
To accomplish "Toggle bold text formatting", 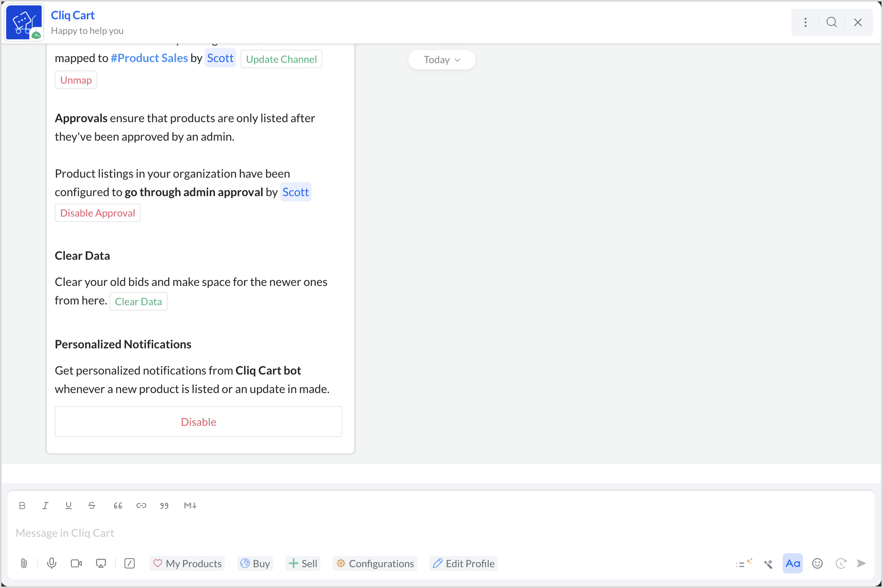I will click(22, 506).
